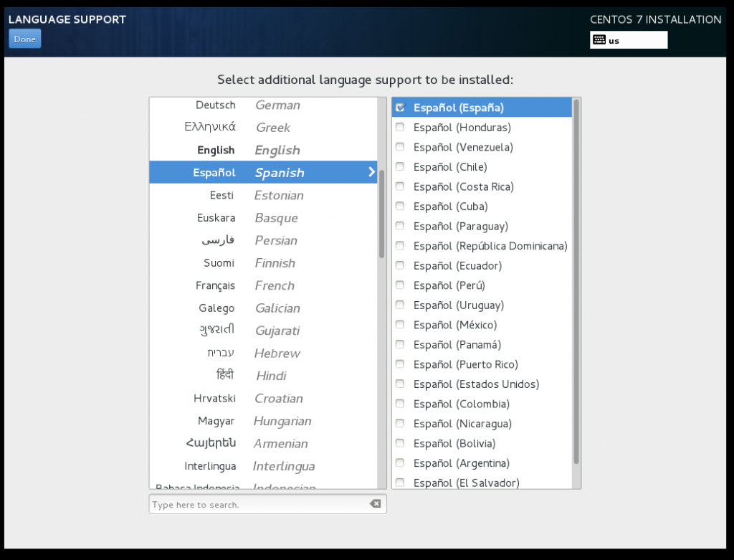This screenshot has height=560, width=734.
Task: Enable Español (Argentina)
Action: coord(399,462)
